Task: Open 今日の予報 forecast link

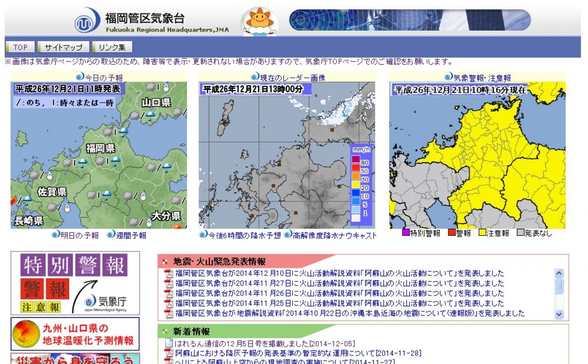Action: point(103,78)
